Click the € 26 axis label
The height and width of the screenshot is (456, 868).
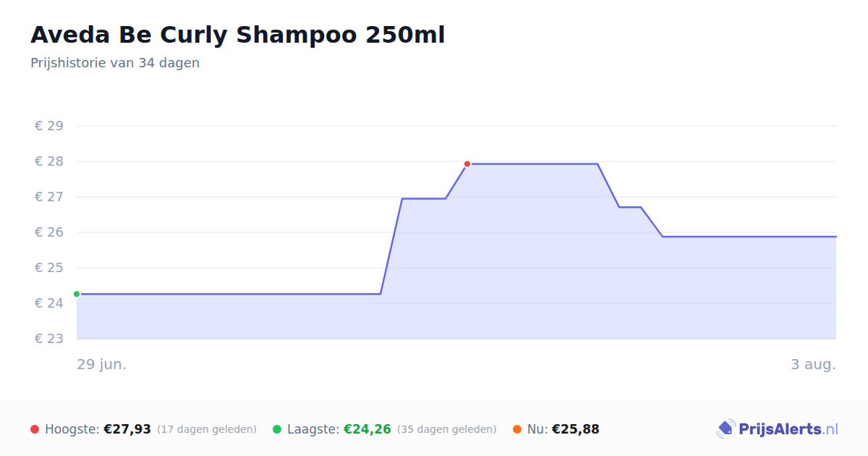49,232
